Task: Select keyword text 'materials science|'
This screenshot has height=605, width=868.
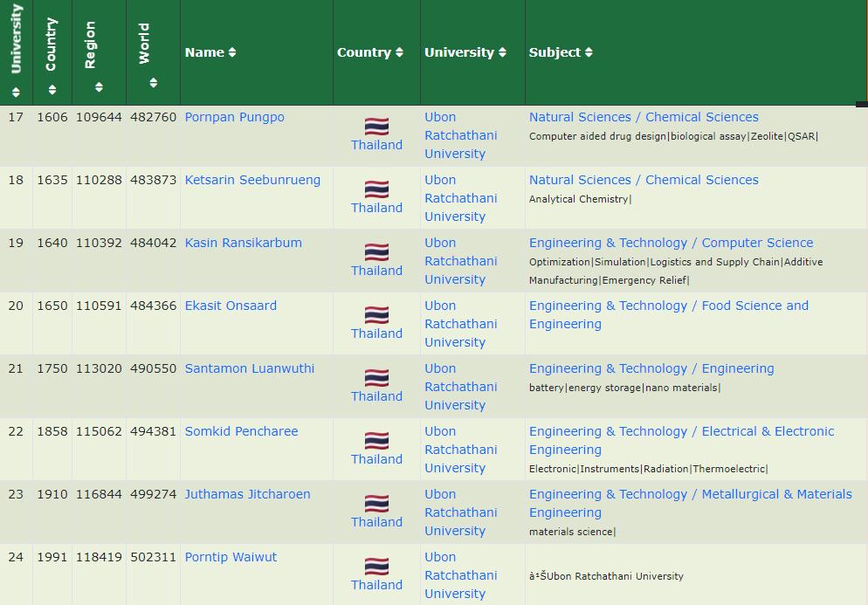Action: click(x=572, y=532)
